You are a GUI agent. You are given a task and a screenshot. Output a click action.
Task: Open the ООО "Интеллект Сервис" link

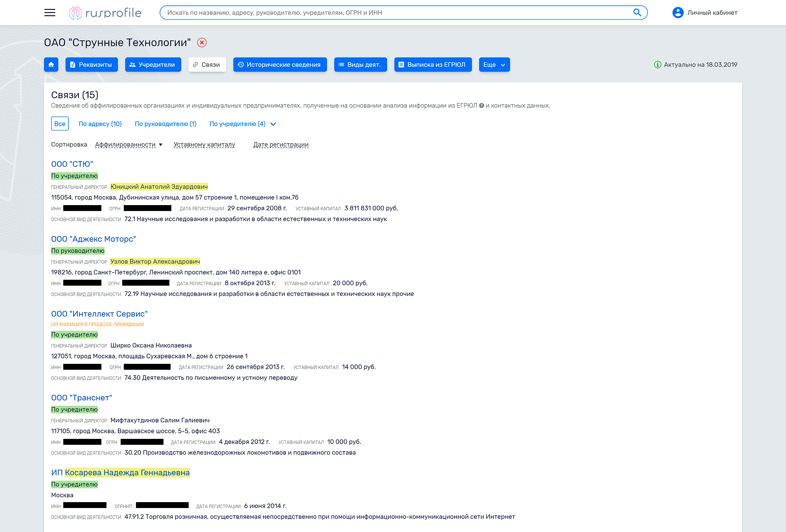(99, 314)
